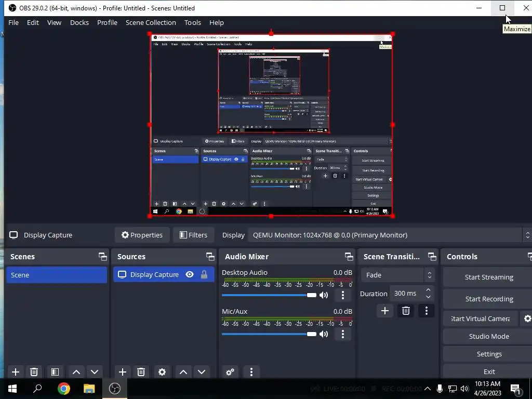This screenshot has width=532, height=399.
Task: Click the system tray volume icon
Action: tap(464, 389)
